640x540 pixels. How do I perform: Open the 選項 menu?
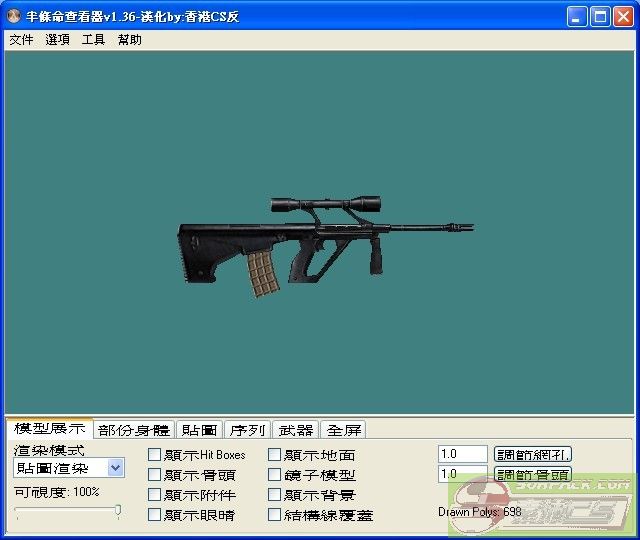(x=58, y=40)
